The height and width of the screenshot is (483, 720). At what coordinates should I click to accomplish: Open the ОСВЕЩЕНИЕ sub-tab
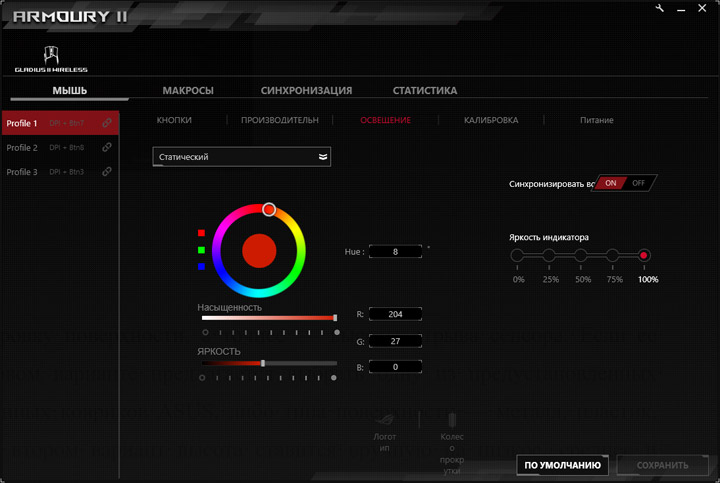(385, 120)
